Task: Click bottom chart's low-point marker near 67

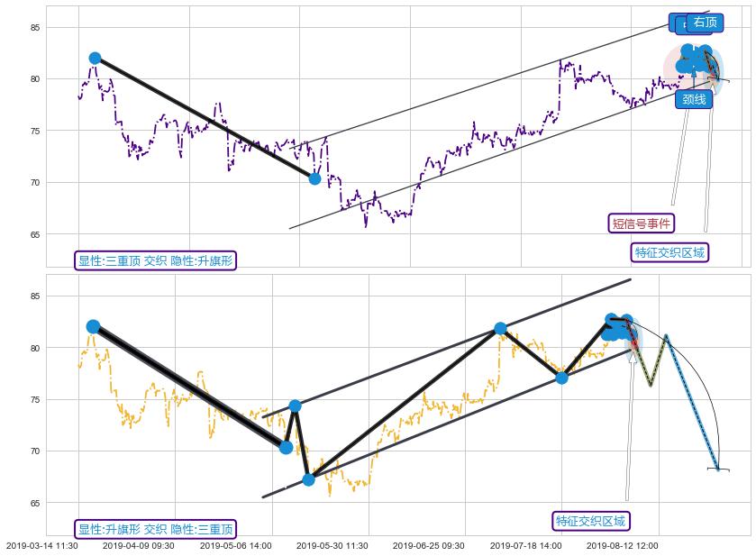Action: point(309,479)
